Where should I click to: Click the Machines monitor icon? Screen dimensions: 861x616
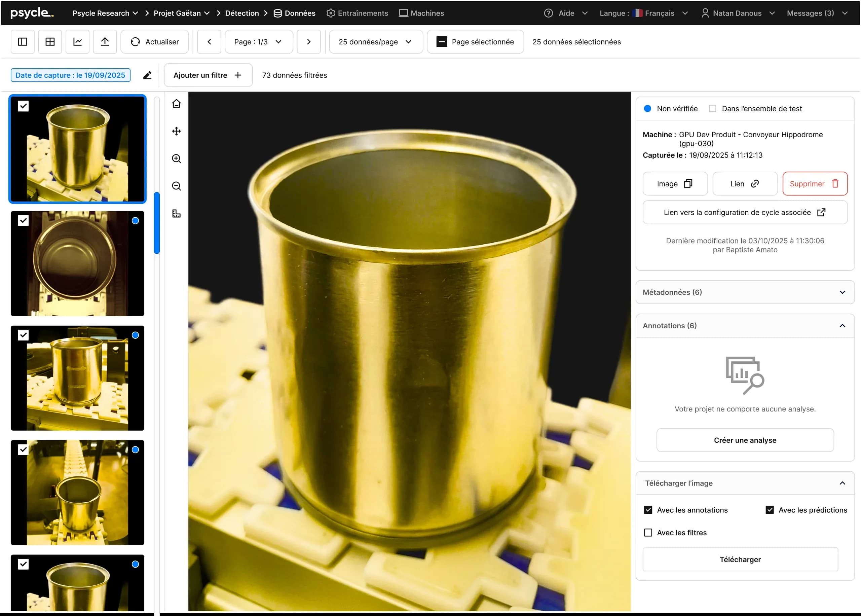coord(403,13)
